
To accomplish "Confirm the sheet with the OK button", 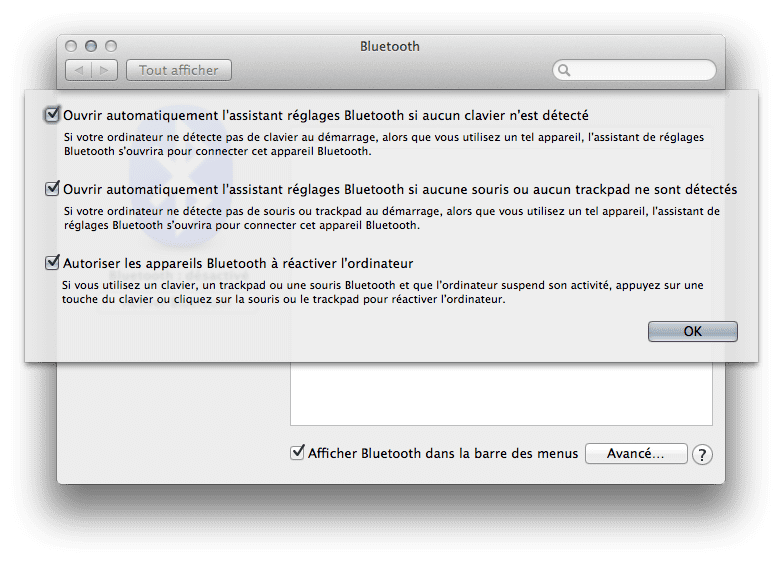I will (692, 332).
